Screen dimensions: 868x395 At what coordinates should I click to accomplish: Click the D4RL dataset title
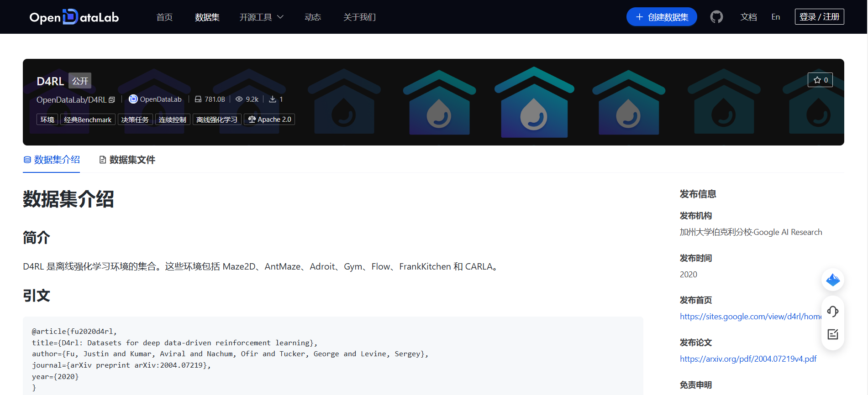click(x=50, y=81)
